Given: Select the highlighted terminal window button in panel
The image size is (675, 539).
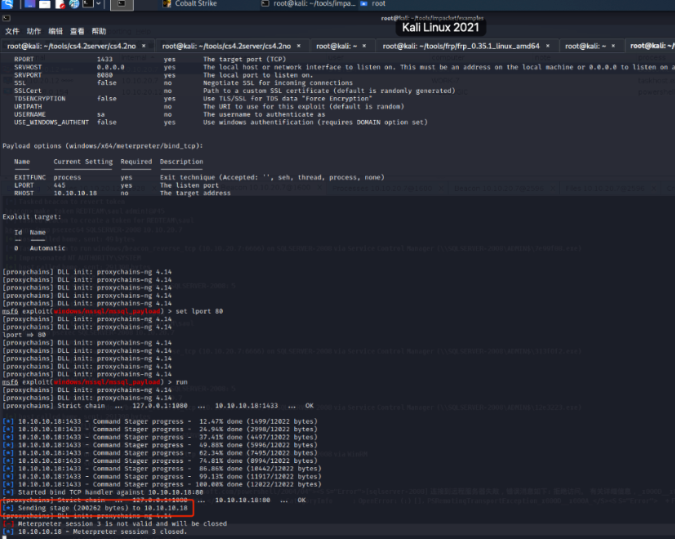Looking at the screenshot, I should [122, 4].
